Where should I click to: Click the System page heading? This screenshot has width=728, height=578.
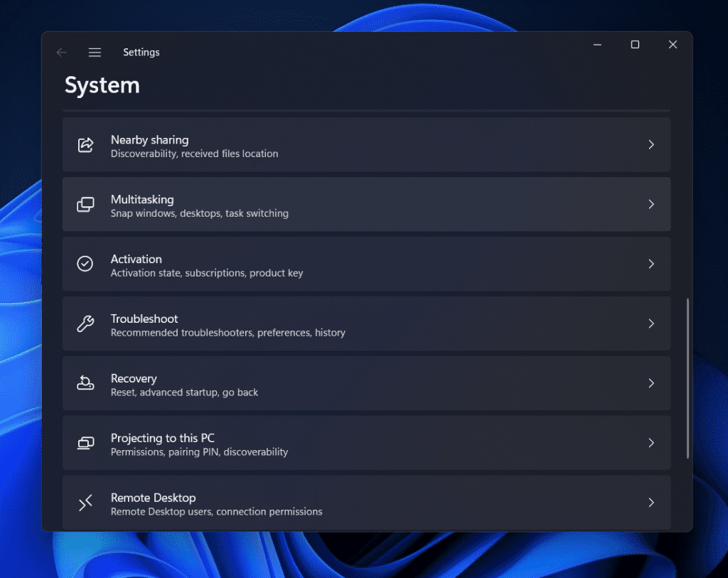tap(102, 85)
